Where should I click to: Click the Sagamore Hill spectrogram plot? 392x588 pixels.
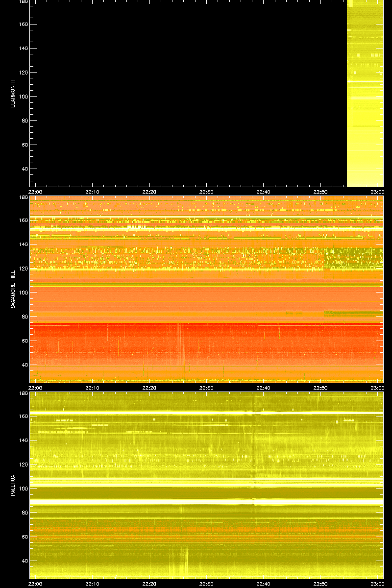pos(206,289)
